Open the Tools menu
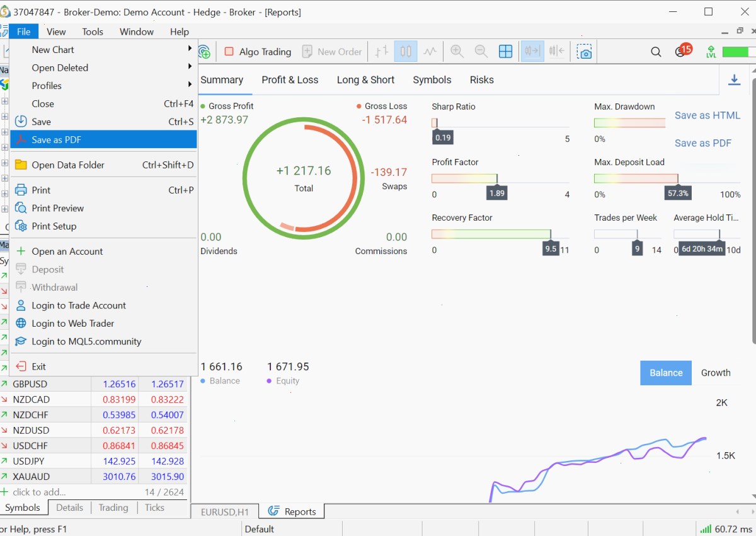 point(93,32)
